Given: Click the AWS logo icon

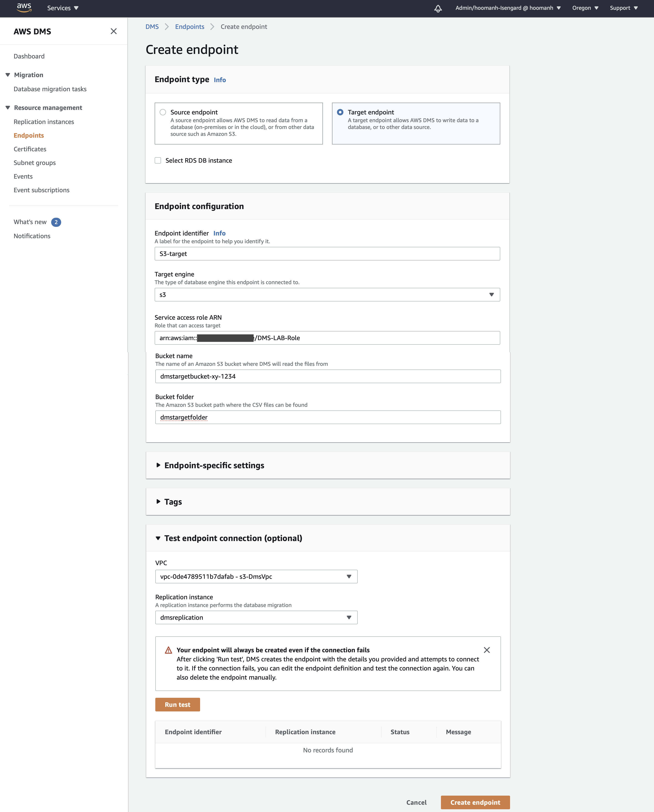Looking at the screenshot, I should [24, 8].
